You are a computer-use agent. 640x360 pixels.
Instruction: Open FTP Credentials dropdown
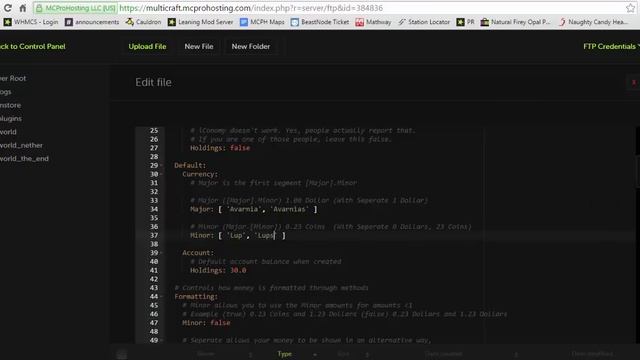pos(611,47)
